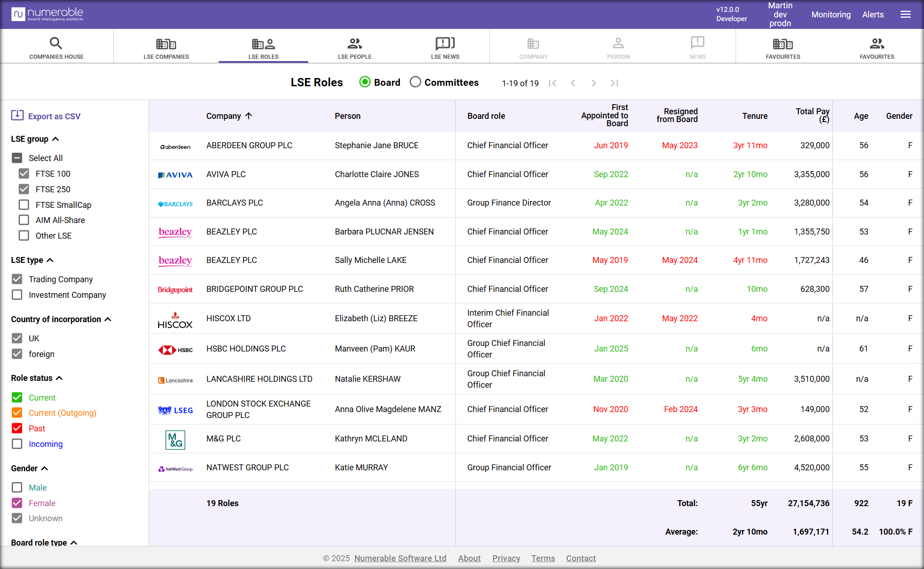This screenshot has width=924, height=569.
Task: Click the LSEG company logo
Action: (175, 410)
